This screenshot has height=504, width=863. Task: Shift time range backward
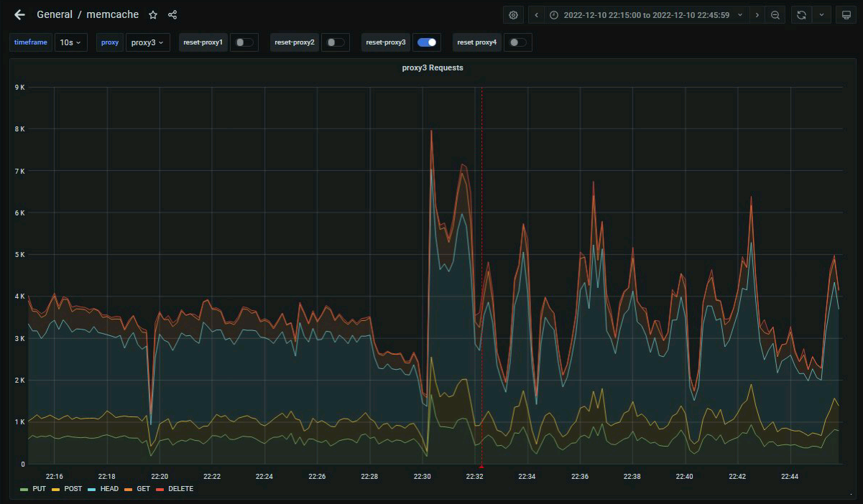point(536,15)
